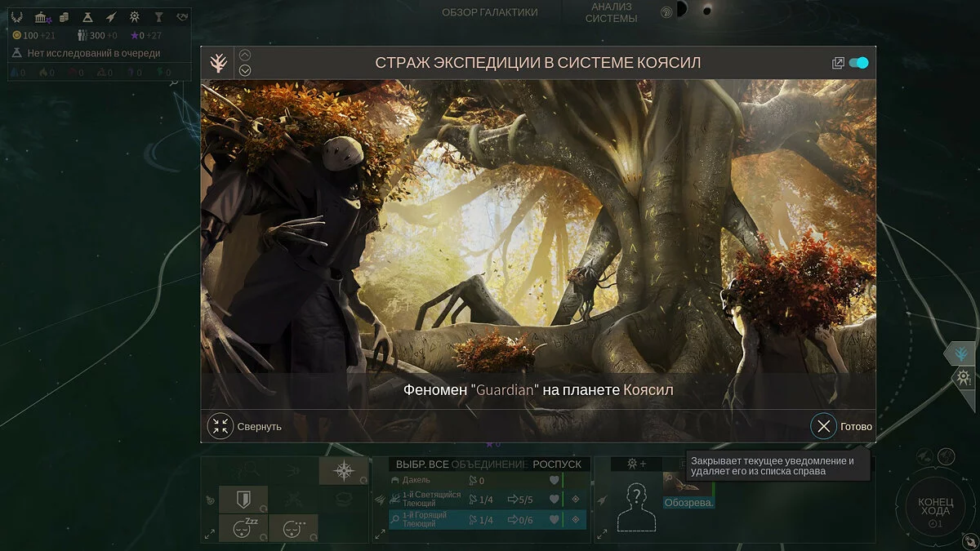Click the diamond icon on Горящий Тлеющий row
The width and height of the screenshot is (980, 551).
575,520
